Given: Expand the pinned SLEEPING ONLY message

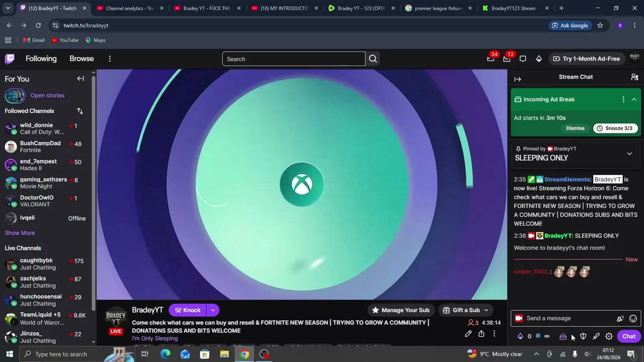Looking at the screenshot, I should [x=629, y=154].
